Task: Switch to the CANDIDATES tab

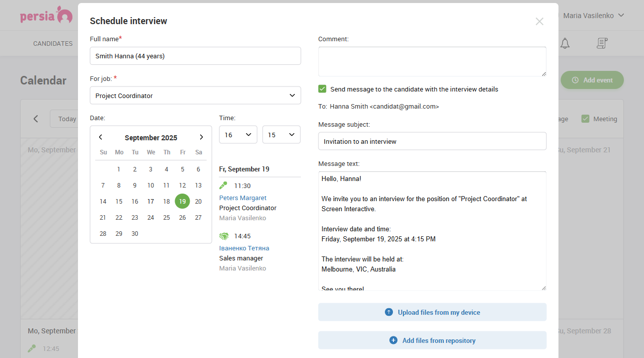Action: 53,43
